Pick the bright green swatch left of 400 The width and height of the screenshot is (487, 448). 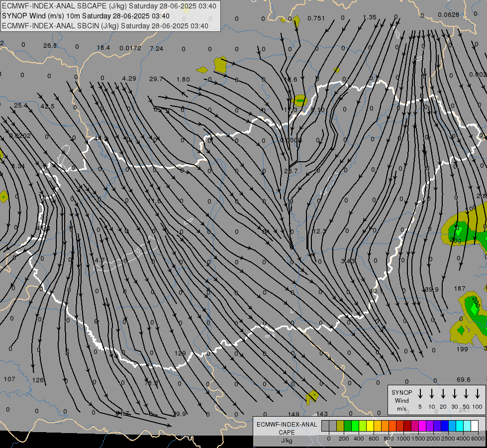coord(355,426)
